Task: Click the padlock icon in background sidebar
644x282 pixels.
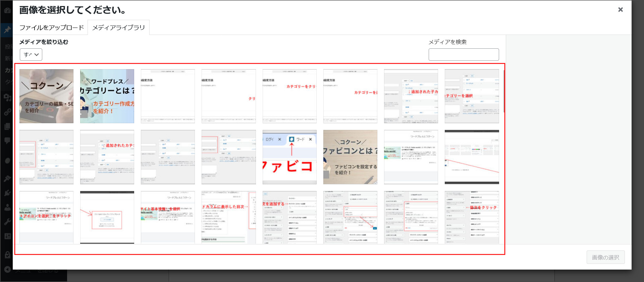Action: (7, 255)
